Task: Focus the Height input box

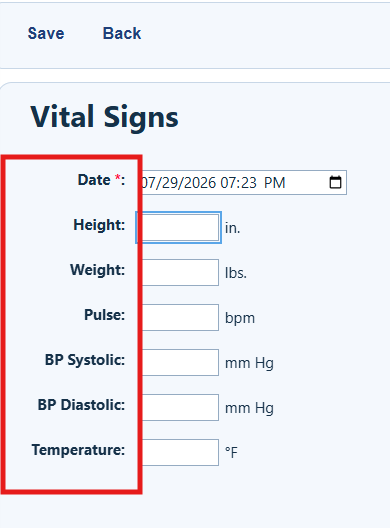Action: pos(178,227)
